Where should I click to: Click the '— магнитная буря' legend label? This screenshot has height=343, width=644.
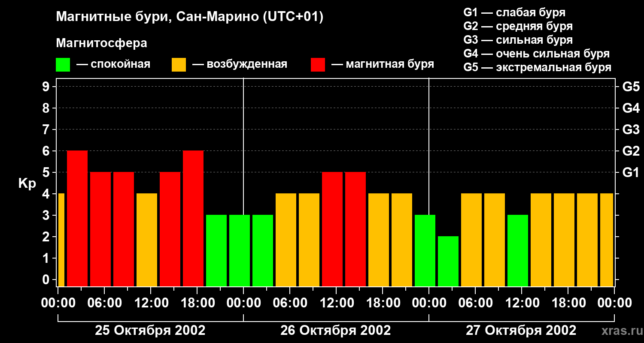[383, 65]
